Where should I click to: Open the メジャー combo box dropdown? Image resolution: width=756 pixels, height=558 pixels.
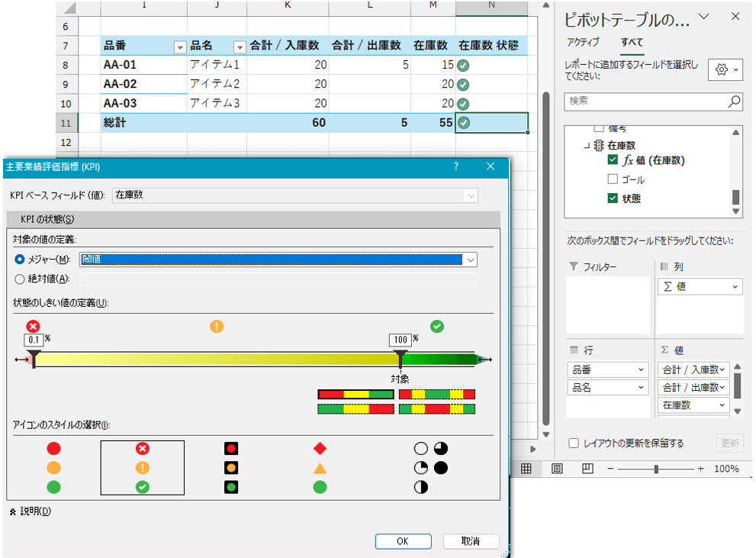coord(471,260)
